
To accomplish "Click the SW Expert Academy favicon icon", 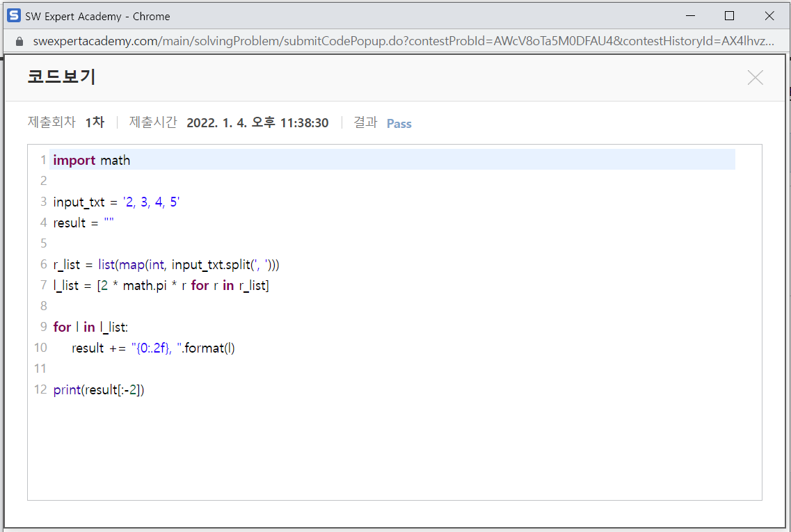I will click(x=14, y=15).
